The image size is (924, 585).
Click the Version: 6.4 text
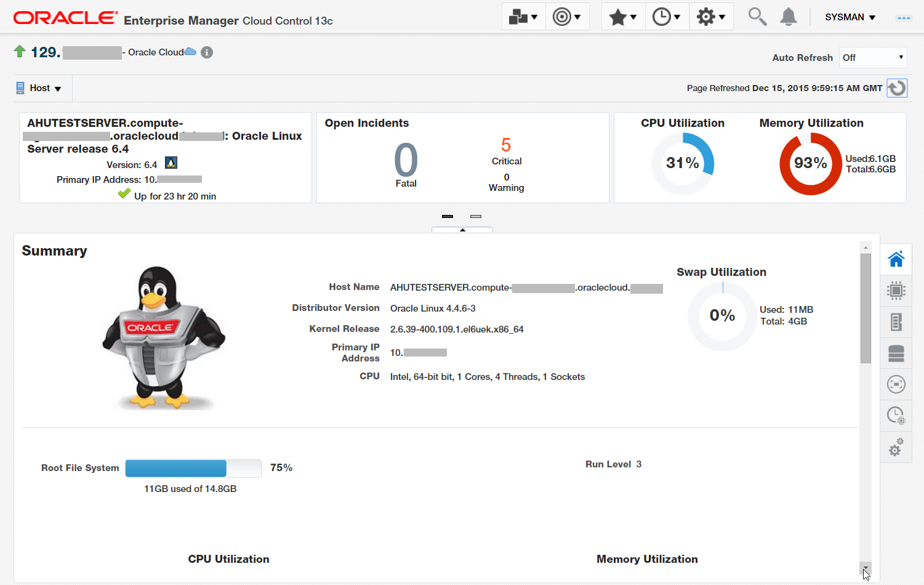[132, 165]
